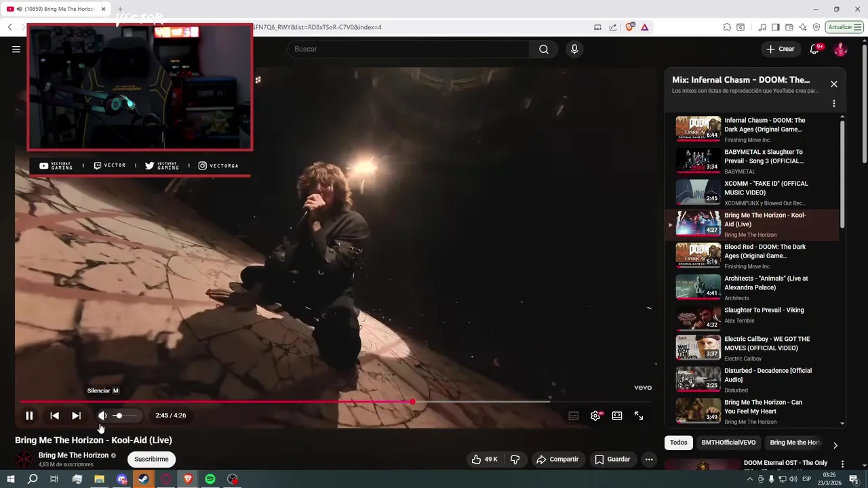Open the Brave VPN shield icon
The height and width of the screenshot is (488, 868).
click(x=816, y=27)
